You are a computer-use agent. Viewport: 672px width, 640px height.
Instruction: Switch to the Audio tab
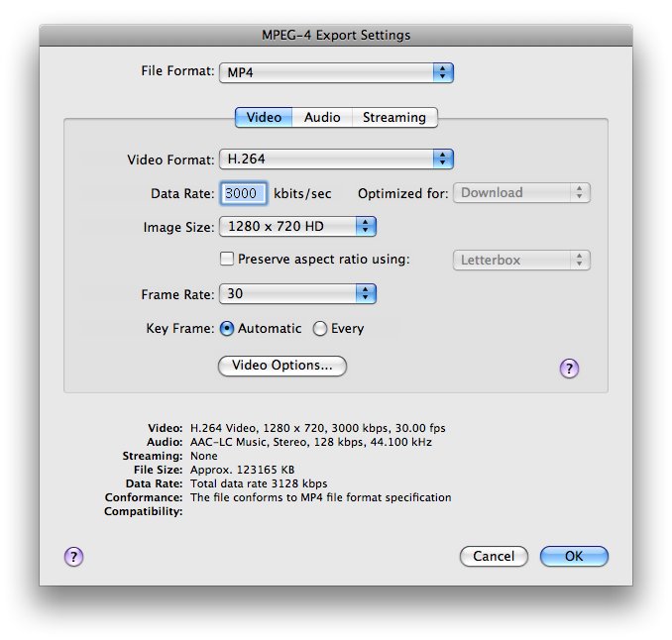(322, 117)
